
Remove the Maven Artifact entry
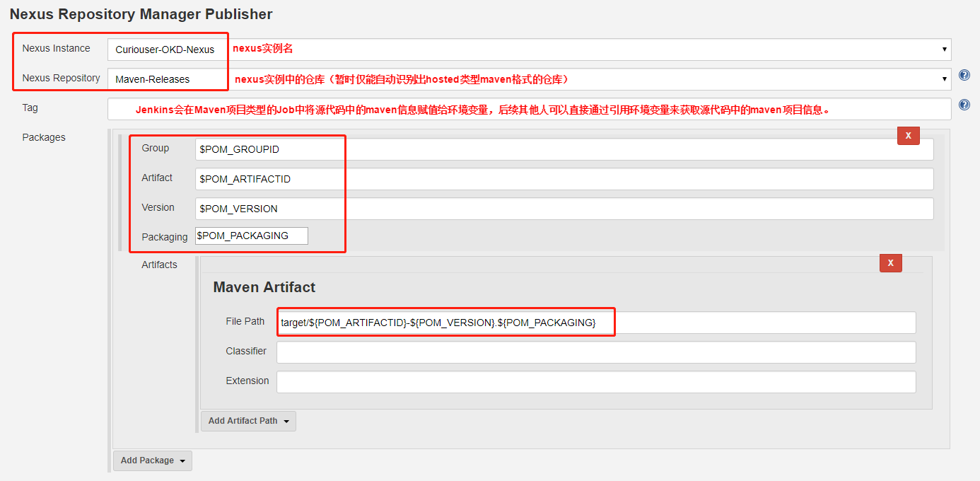[x=890, y=262]
